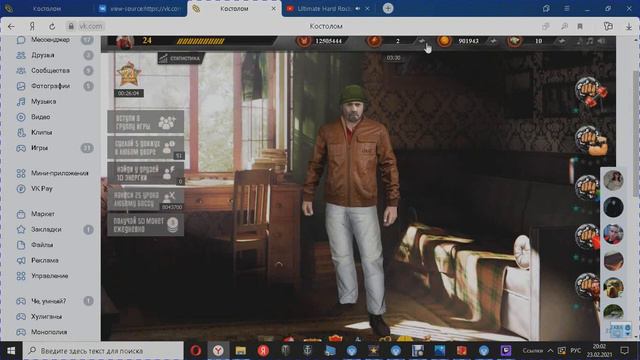Open Управление in sidebar

(x=49, y=276)
